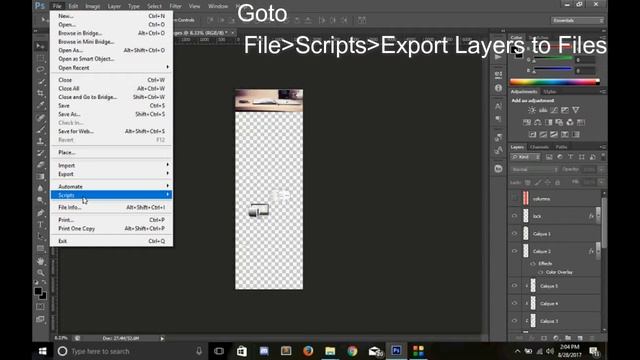This screenshot has height=360, width=640.
Task: Select the Crop tool
Action: tap(40, 93)
